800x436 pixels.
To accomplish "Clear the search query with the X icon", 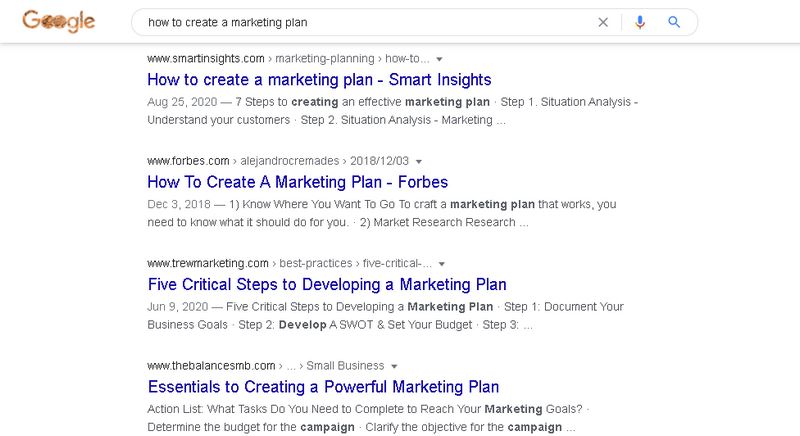I will click(x=603, y=22).
